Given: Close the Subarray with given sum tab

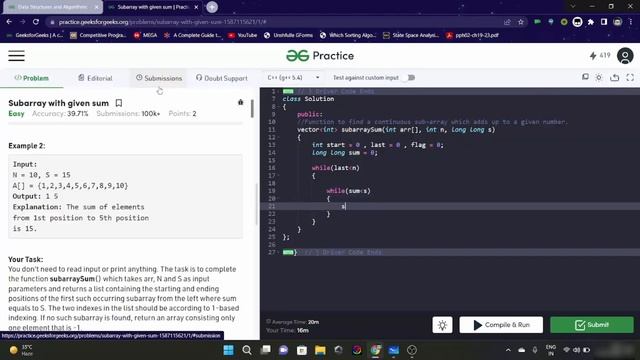Looking at the screenshot, I should pos(196,7).
